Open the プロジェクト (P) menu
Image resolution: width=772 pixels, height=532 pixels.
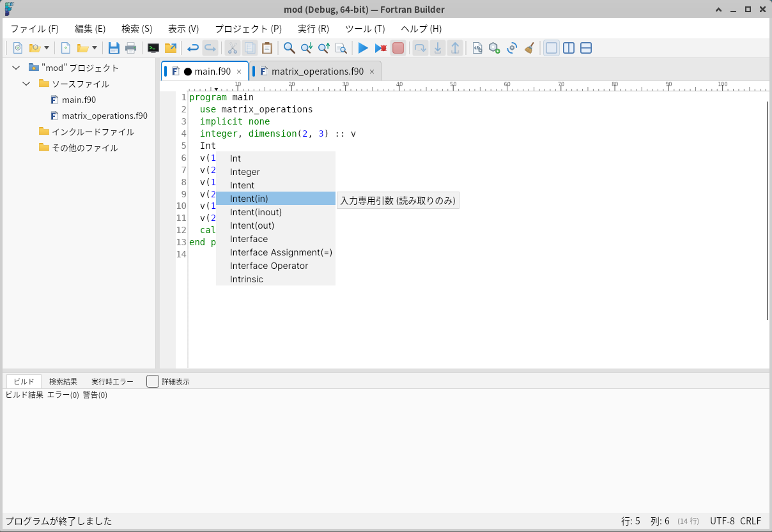pyautogui.click(x=248, y=29)
